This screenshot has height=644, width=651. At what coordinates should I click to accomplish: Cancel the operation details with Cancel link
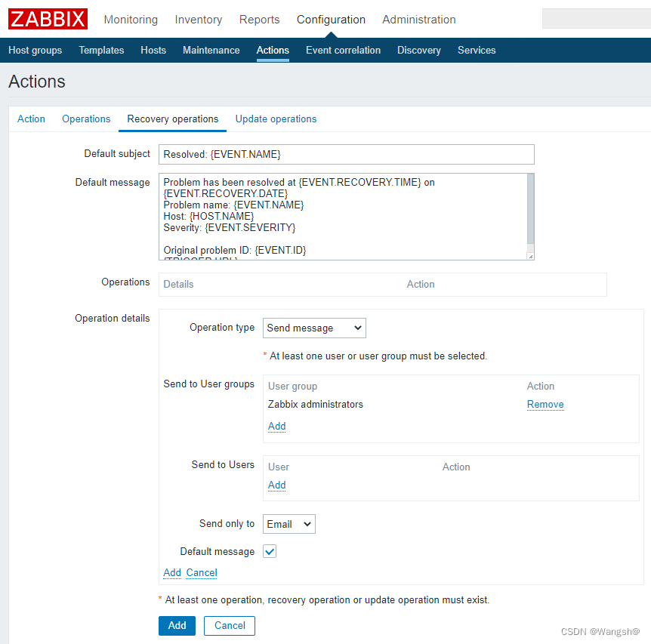click(x=201, y=572)
